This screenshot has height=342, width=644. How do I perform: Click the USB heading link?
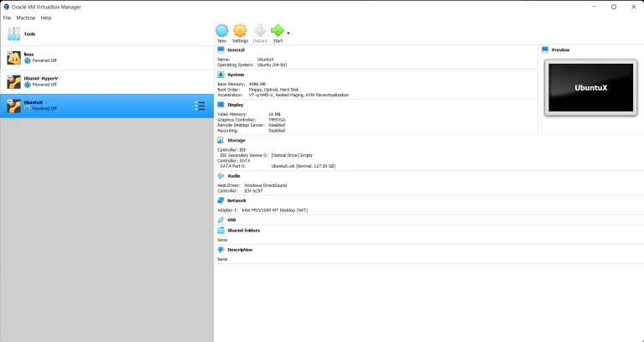tap(231, 220)
